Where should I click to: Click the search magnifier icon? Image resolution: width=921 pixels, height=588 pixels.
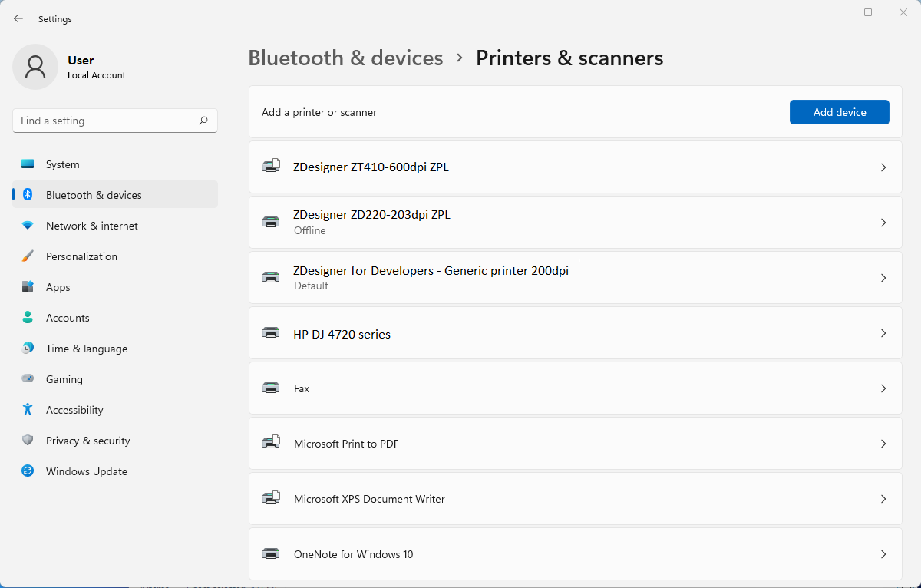[203, 121]
